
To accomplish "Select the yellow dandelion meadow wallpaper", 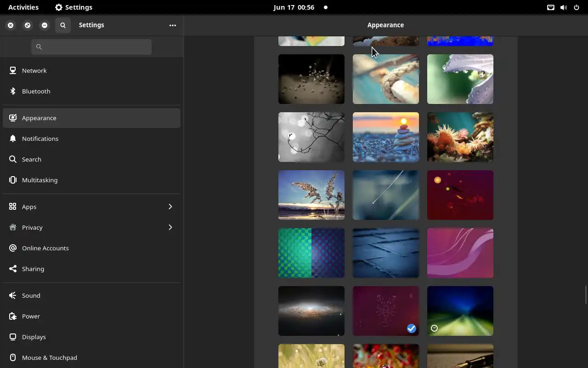I will (311, 356).
